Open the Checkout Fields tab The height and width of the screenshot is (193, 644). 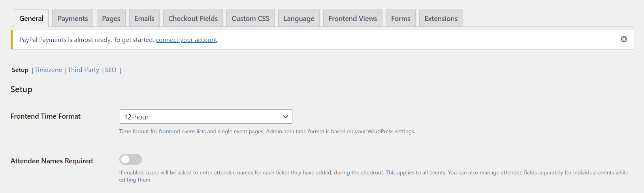point(193,19)
